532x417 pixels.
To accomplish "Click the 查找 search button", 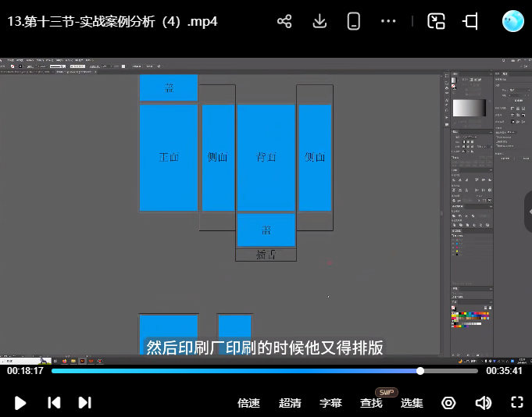I will 371,403.
